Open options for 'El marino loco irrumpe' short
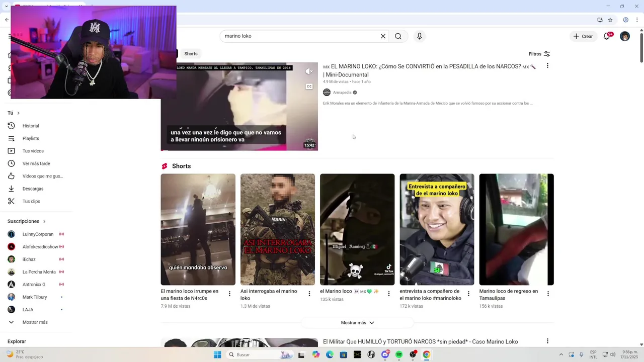 (x=229, y=294)
